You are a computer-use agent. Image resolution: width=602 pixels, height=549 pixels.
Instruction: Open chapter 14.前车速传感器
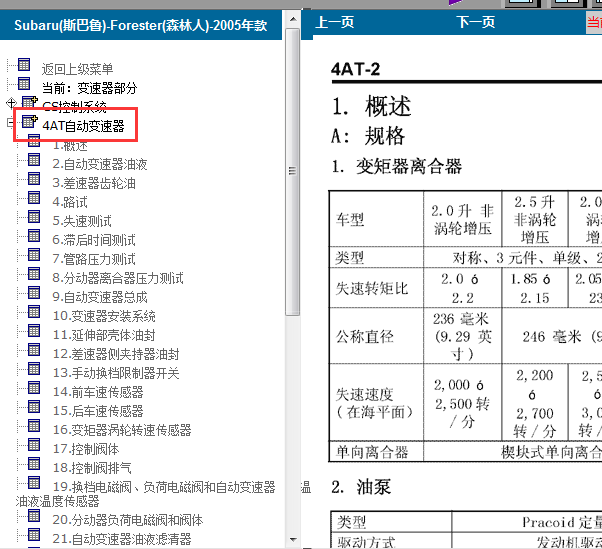click(98, 392)
